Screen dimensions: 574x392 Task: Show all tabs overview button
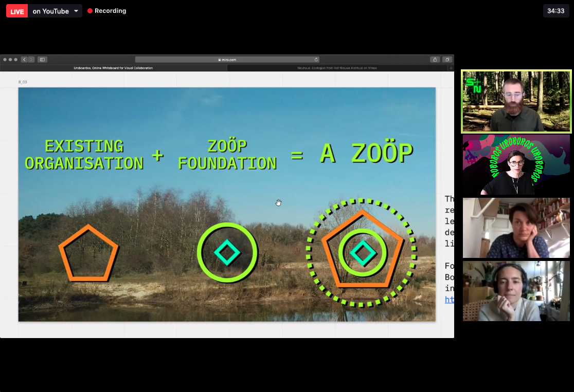(x=447, y=60)
